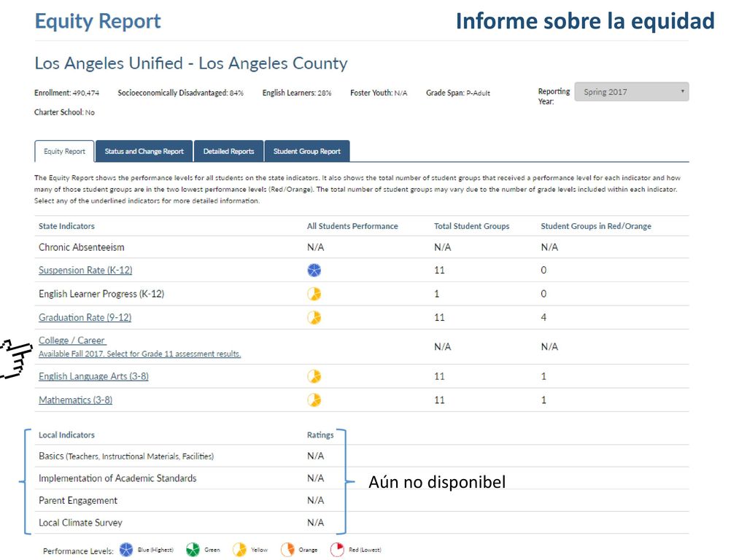The height and width of the screenshot is (560, 747).
Task: Click the Local Climate Survey label
Action: (x=80, y=523)
